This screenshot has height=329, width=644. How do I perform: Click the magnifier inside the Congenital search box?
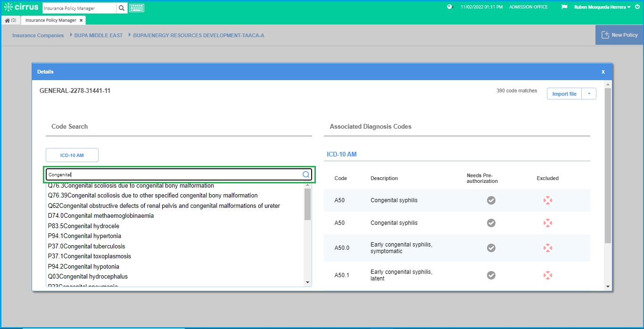pos(305,174)
